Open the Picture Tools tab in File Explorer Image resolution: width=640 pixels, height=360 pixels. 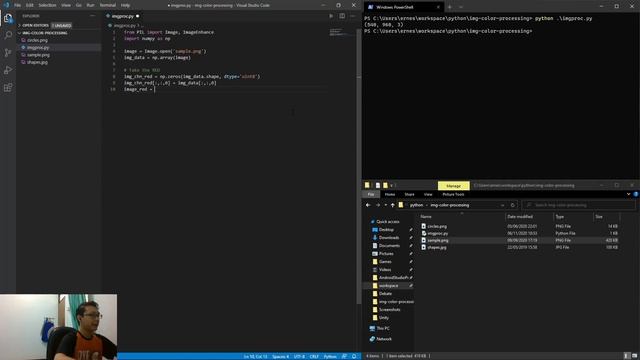[x=453, y=194]
